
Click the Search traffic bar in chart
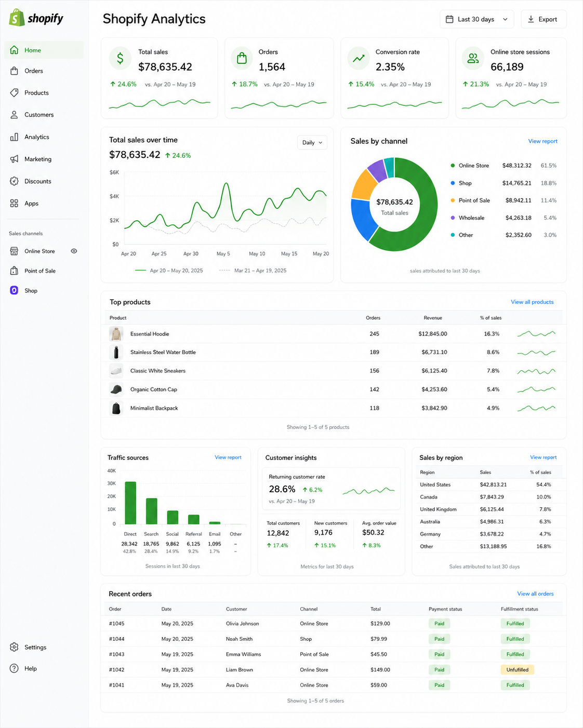click(x=151, y=511)
